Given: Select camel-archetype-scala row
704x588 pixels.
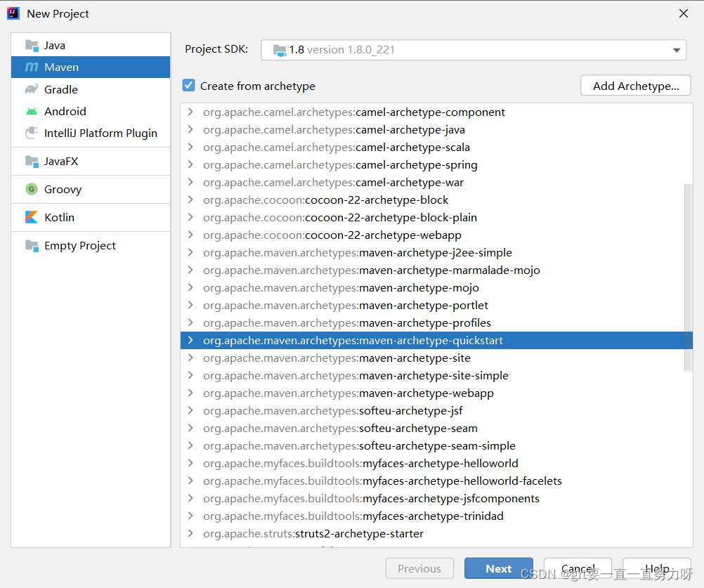Looking at the screenshot, I should 436,147.
